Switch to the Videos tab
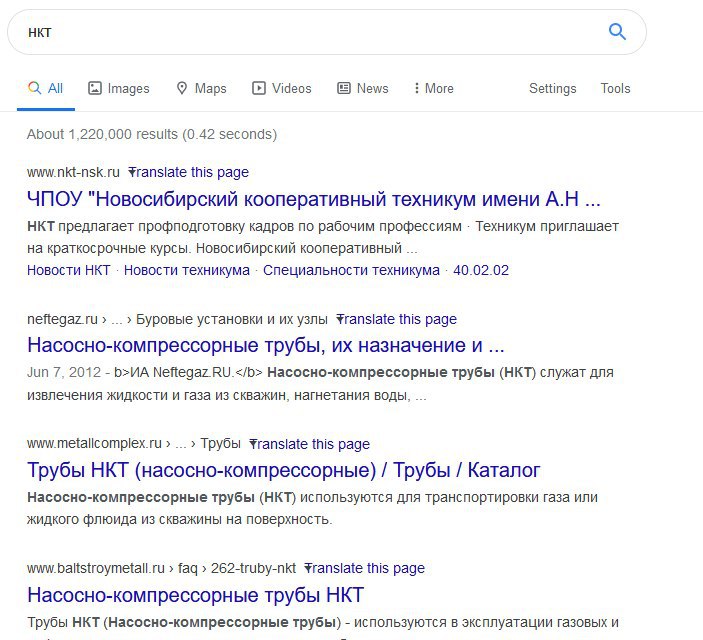The width and height of the screenshot is (703, 640). click(x=282, y=88)
